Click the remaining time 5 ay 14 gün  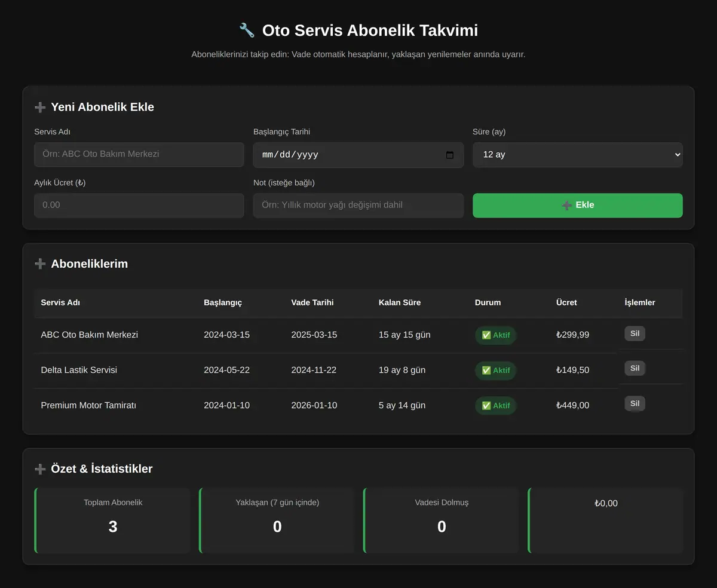[x=402, y=405]
